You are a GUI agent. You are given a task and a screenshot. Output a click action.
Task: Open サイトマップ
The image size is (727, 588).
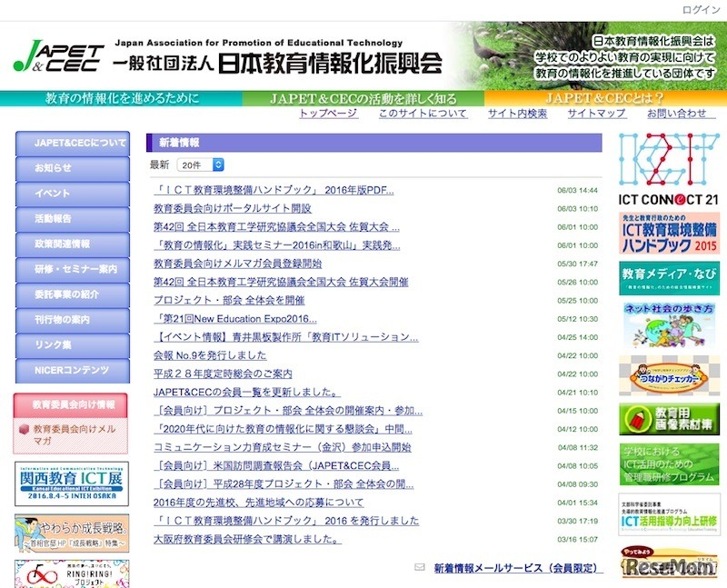click(x=597, y=114)
